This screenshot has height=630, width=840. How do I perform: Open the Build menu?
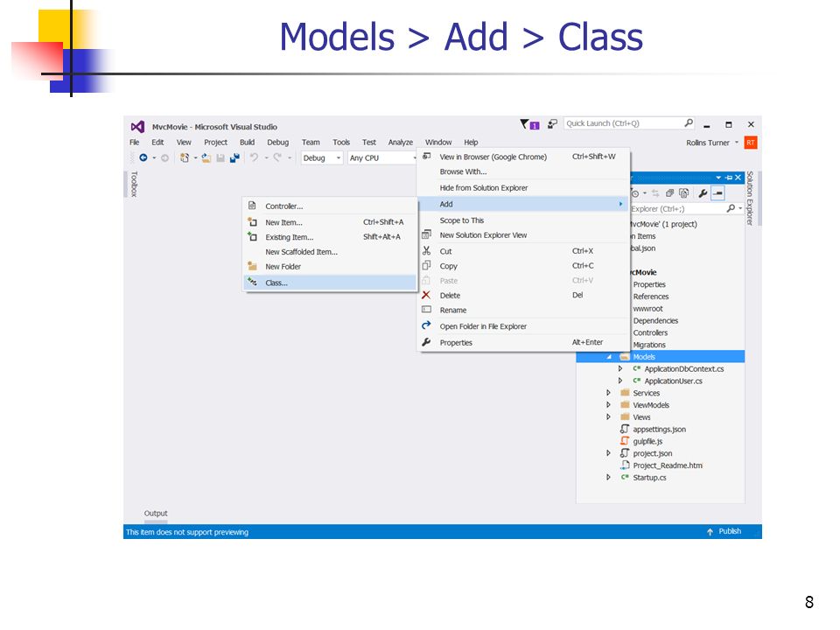tap(247, 142)
